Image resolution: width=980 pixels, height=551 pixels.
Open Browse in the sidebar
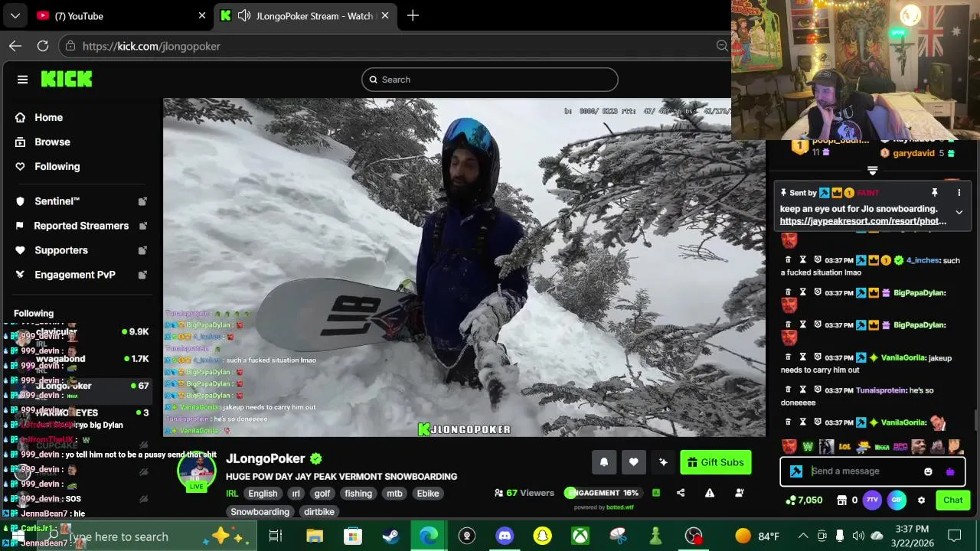point(52,142)
